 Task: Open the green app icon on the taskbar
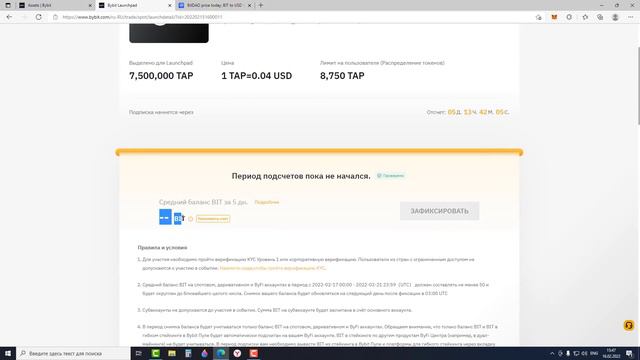[156, 353]
